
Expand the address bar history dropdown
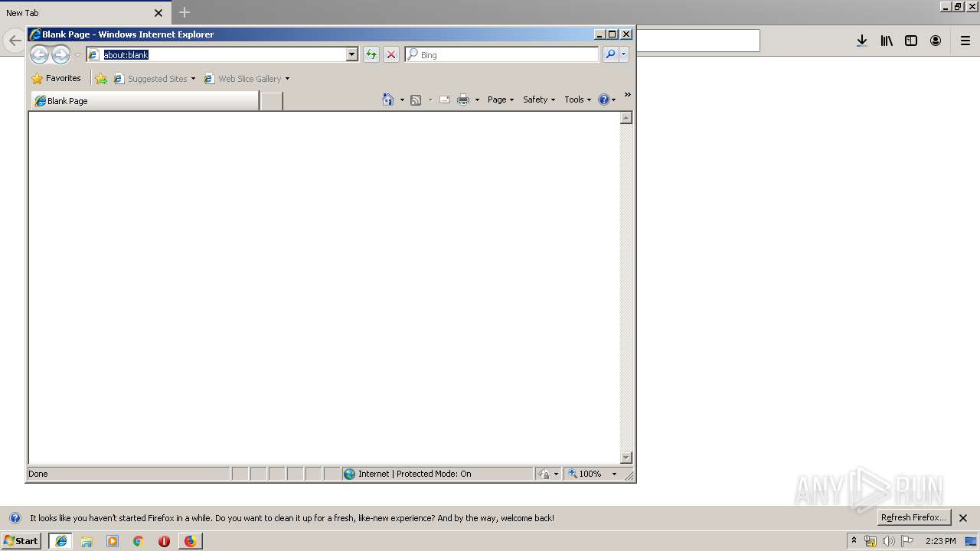[x=352, y=54]
